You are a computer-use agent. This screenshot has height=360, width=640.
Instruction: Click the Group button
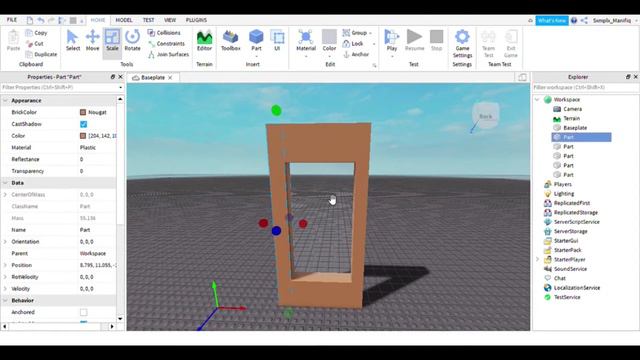pyautogui.click(x=354, y=33)
